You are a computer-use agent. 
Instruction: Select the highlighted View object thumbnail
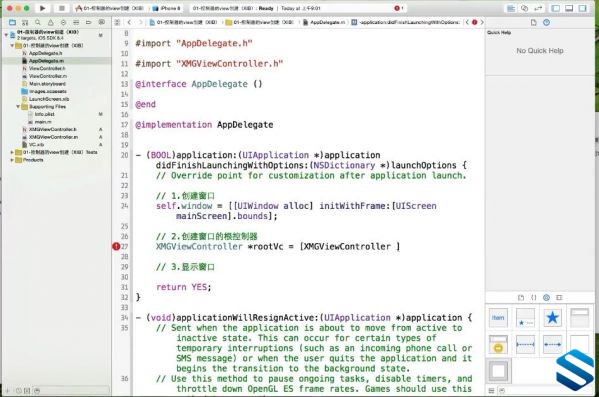pos(498,371)
